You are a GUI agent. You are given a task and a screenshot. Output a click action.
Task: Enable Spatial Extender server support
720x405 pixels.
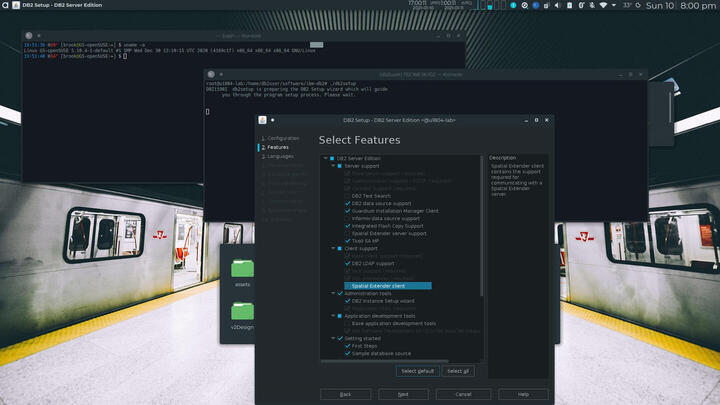(x=348, y=233)
